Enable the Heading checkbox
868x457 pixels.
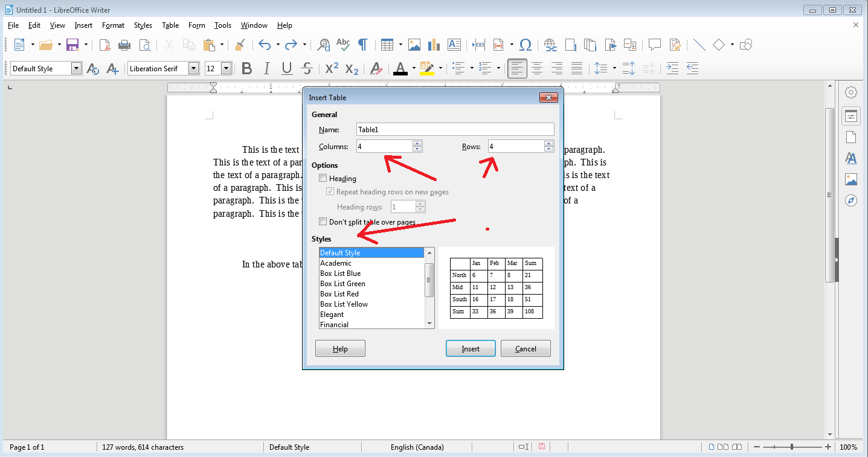tap(323, 178)
